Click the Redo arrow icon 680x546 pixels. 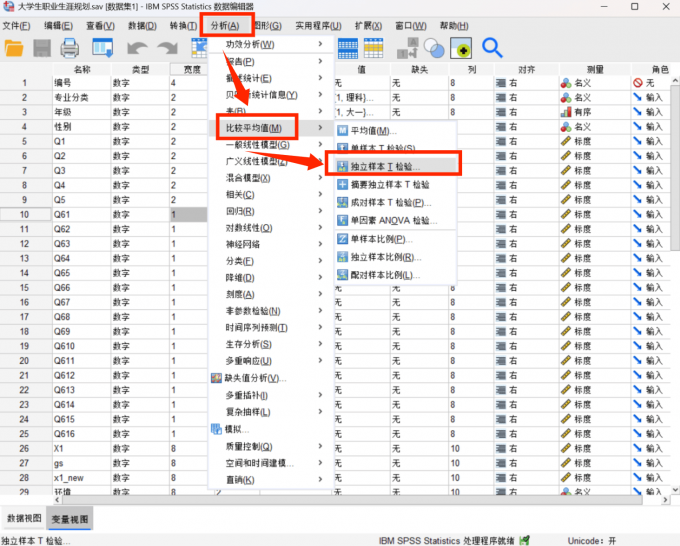[167, 48]
